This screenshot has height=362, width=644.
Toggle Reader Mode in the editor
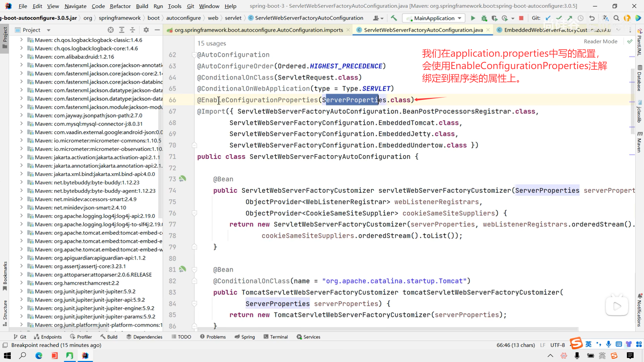(600, 41)
